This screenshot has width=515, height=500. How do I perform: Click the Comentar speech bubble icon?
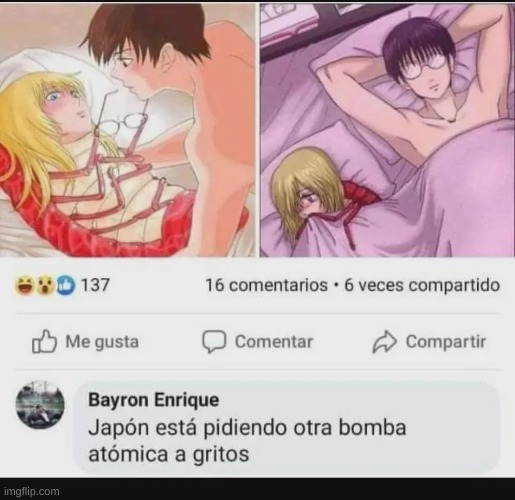[x=214, y=342]
